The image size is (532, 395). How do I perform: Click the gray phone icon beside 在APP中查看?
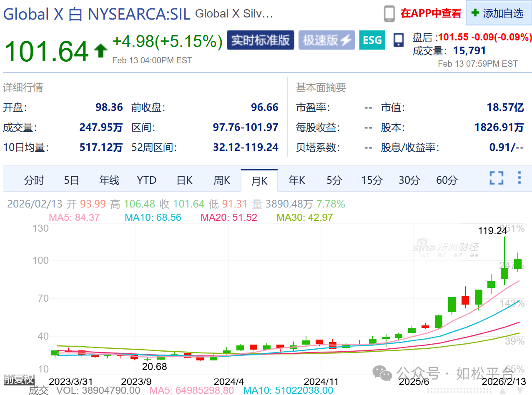pyautogui.click(x=389, y=14)
